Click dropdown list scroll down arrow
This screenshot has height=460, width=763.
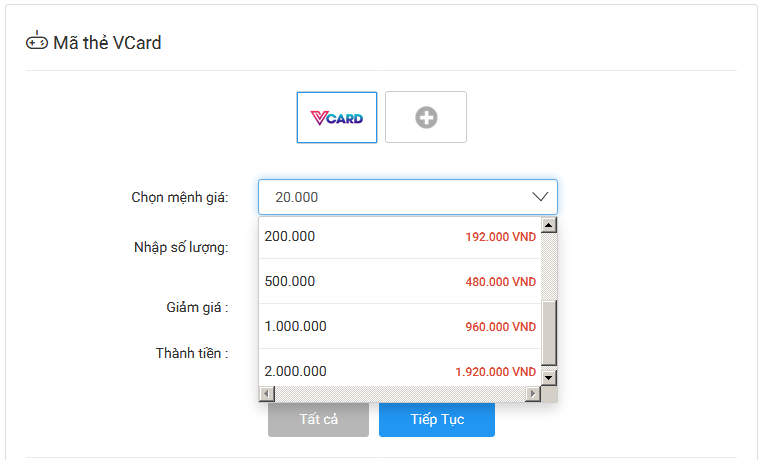click(548, 377)
